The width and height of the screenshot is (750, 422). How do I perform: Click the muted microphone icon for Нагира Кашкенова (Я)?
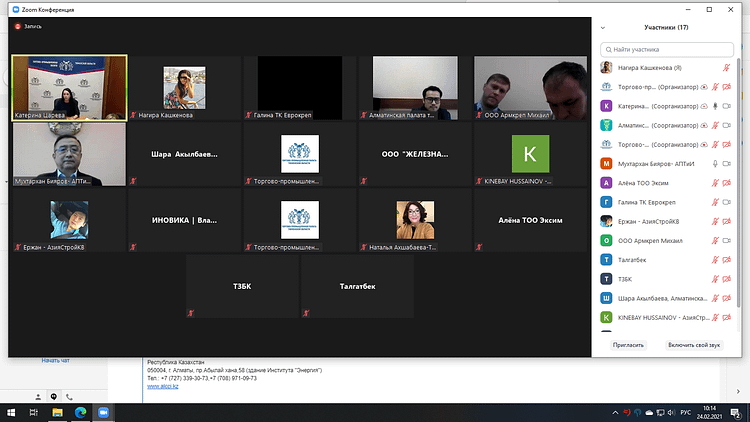726,68
